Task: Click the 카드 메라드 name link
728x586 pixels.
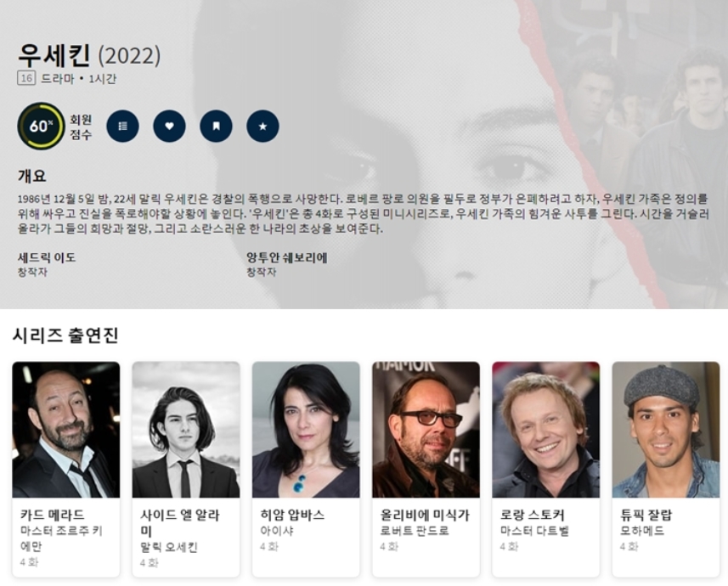Action: (x=52, y=515)
